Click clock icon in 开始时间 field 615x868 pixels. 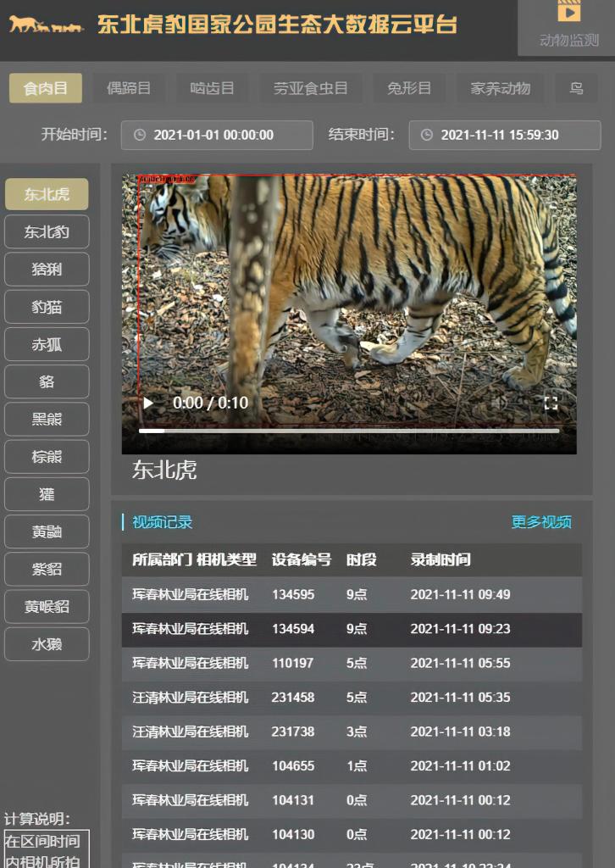pyautogui.click(x=140, y=135)
